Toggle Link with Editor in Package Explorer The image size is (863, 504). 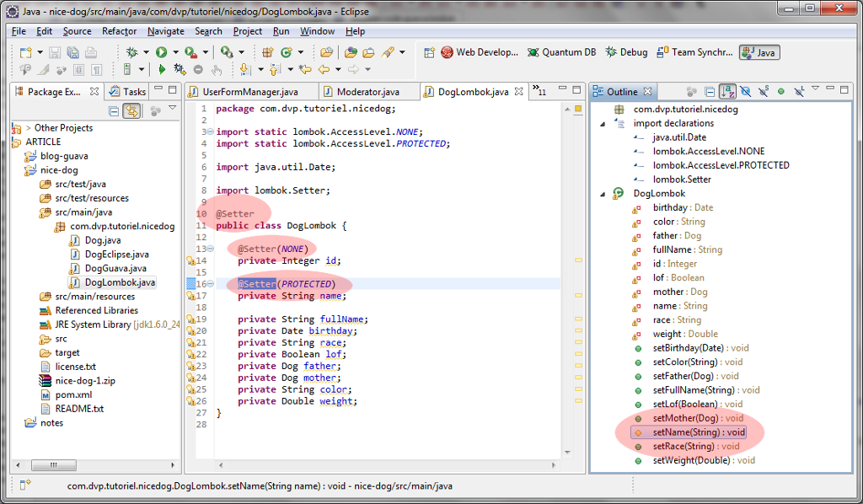tap(131, 110)
